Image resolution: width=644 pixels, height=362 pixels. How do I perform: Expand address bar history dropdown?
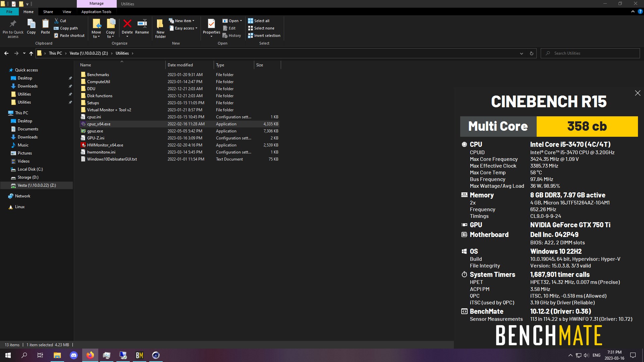(x=521, y=53)
